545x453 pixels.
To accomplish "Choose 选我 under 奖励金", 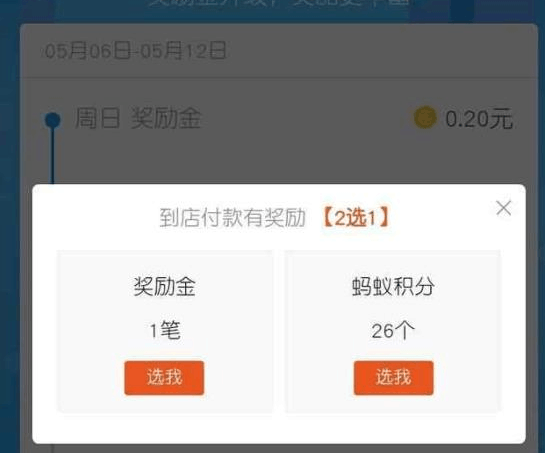I will [164, 378].
